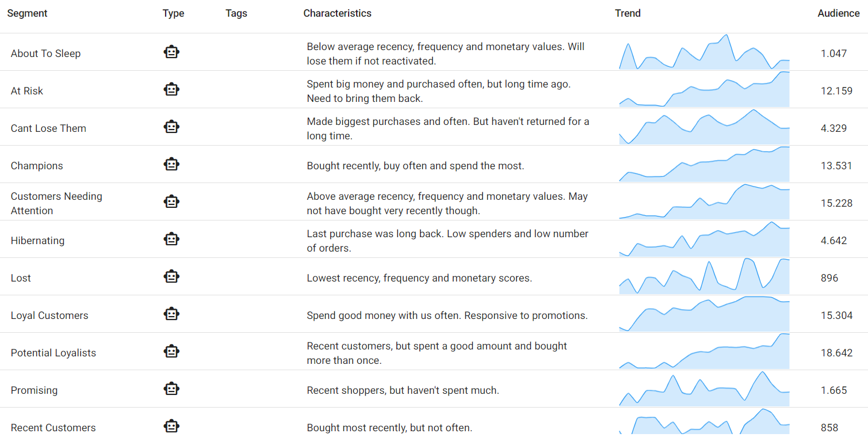Click the Characteristics column header
868x441 pixels.
(x=337, y=13)
